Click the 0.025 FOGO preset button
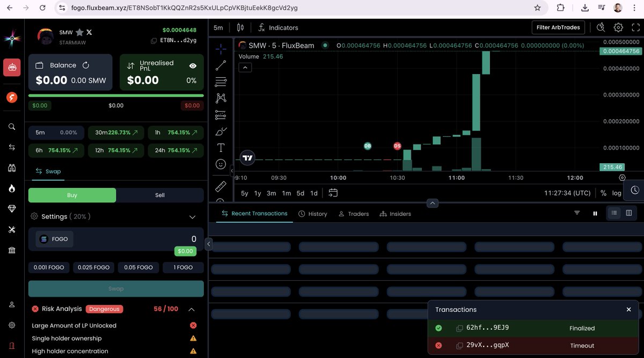Viewport: 644px width, 358px height. click(x=94, y=267)
